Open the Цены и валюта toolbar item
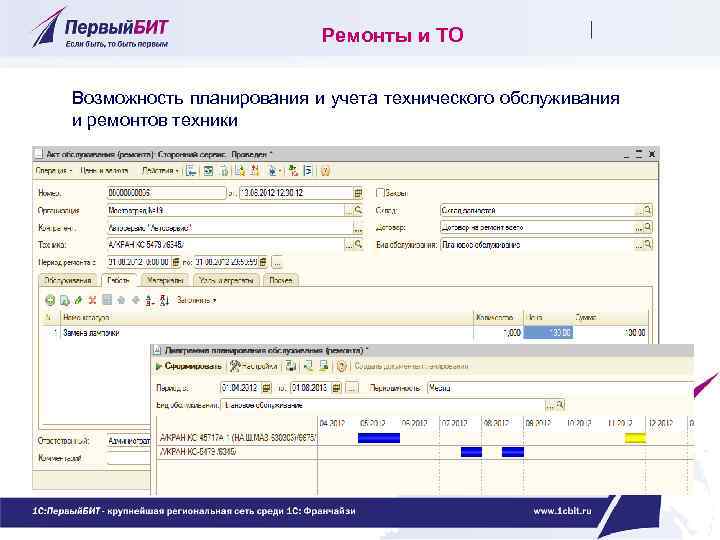 point(104,171)
